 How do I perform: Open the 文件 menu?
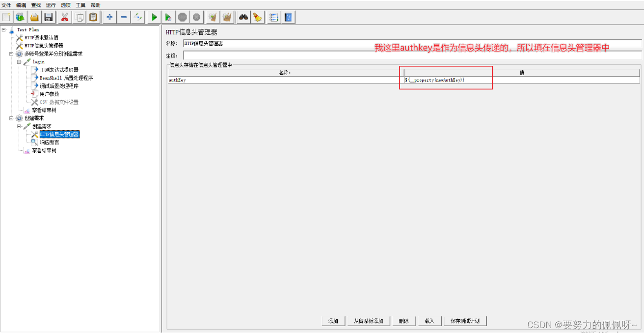6,5
